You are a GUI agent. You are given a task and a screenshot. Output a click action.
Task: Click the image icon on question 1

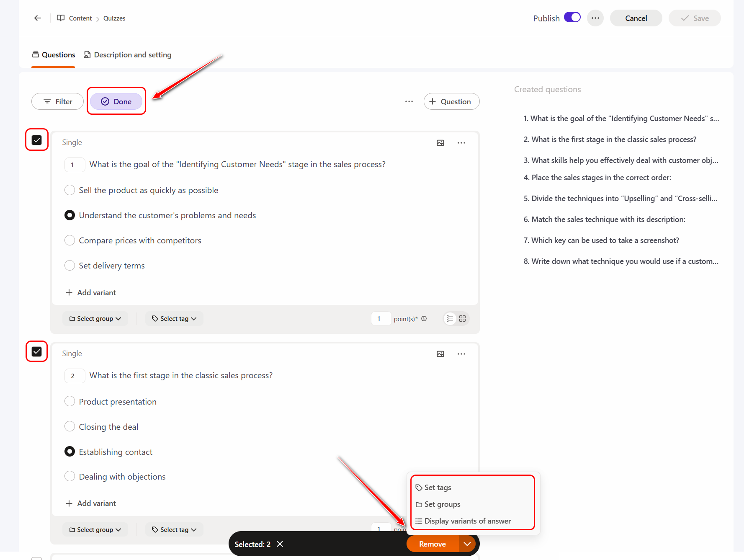point(440,143)
